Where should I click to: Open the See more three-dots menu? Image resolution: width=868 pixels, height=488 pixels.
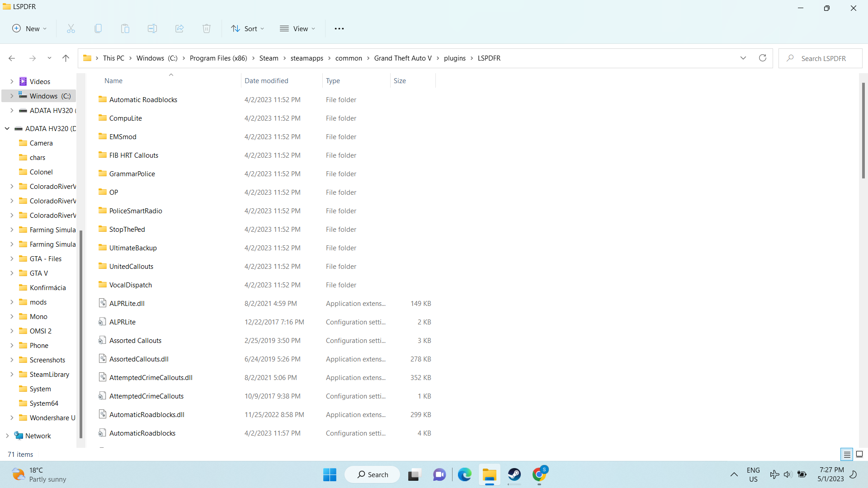(x=339, y=28)
